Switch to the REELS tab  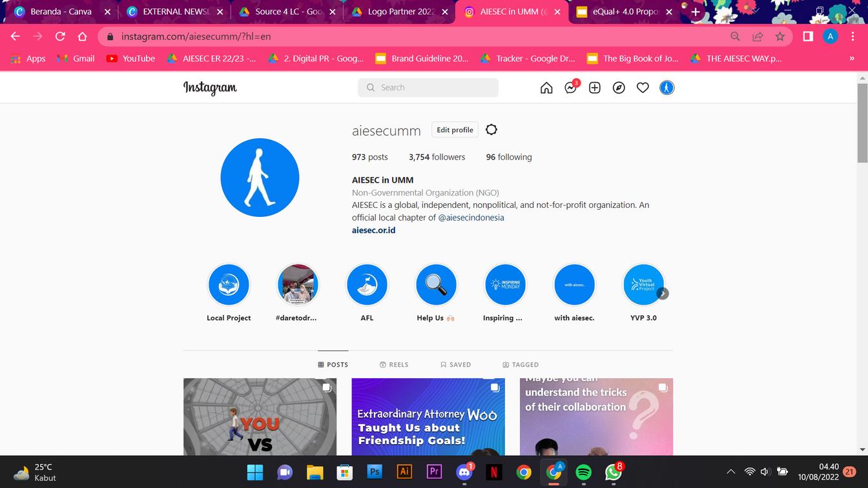point(394,365)
